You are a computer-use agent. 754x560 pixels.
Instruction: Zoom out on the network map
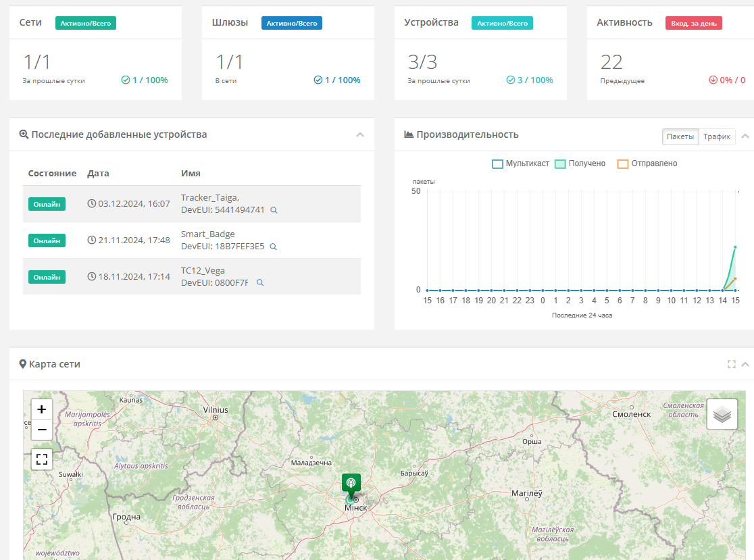[x=42, y=430]
